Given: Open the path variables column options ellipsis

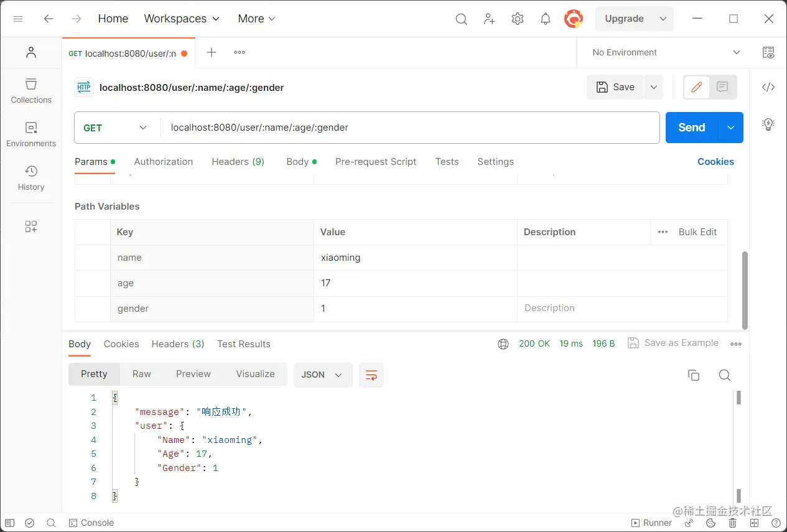Looking at the screenshot, I should tap(663, 232).
